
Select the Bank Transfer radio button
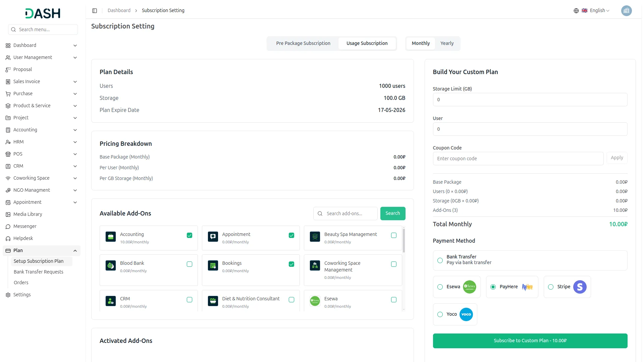coord(440,260)
